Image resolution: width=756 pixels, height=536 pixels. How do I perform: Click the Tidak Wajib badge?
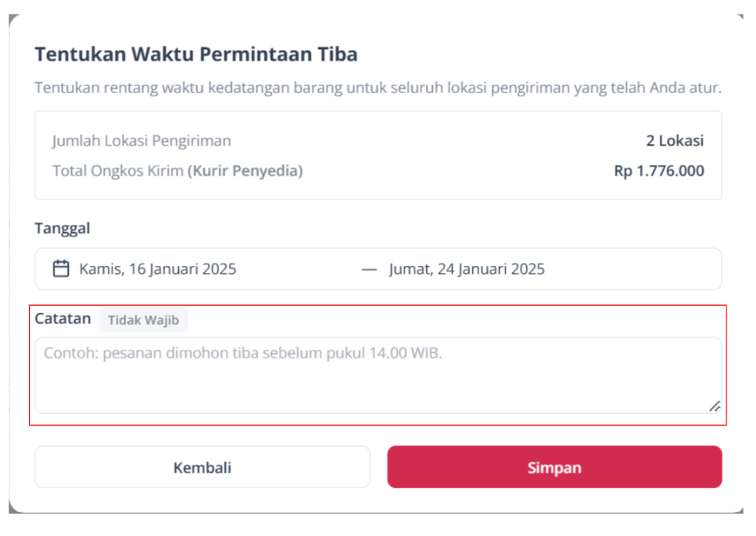pos(143,320)
